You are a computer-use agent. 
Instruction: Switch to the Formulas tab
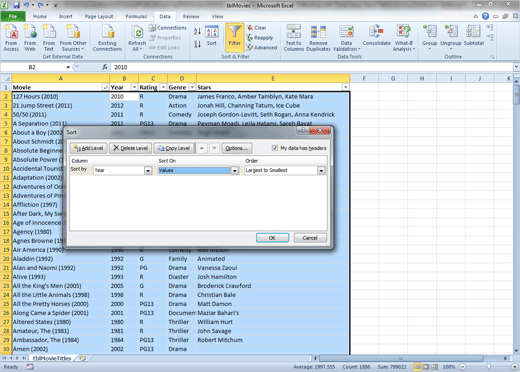click(x=136, y=16)
